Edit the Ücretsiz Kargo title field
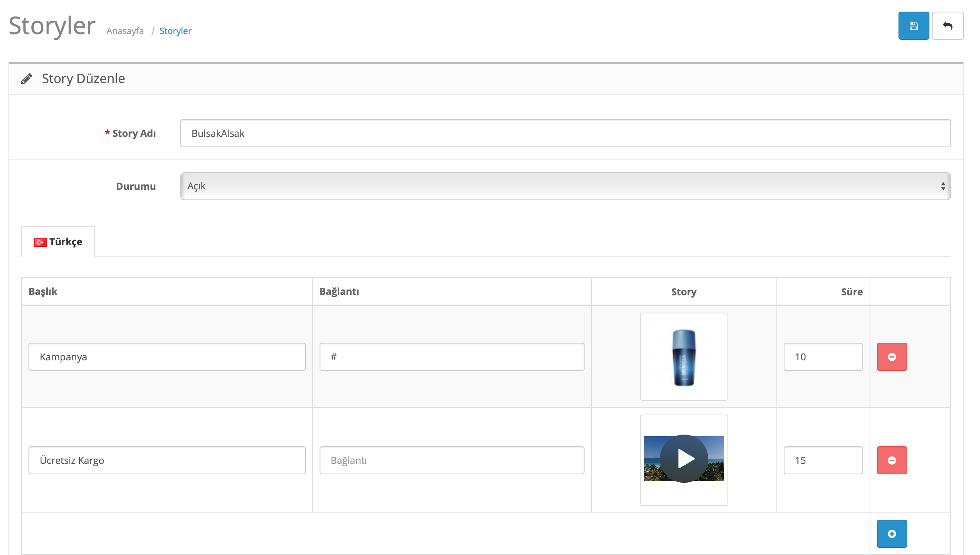This screenshot has width=980, height=555. 167,460
